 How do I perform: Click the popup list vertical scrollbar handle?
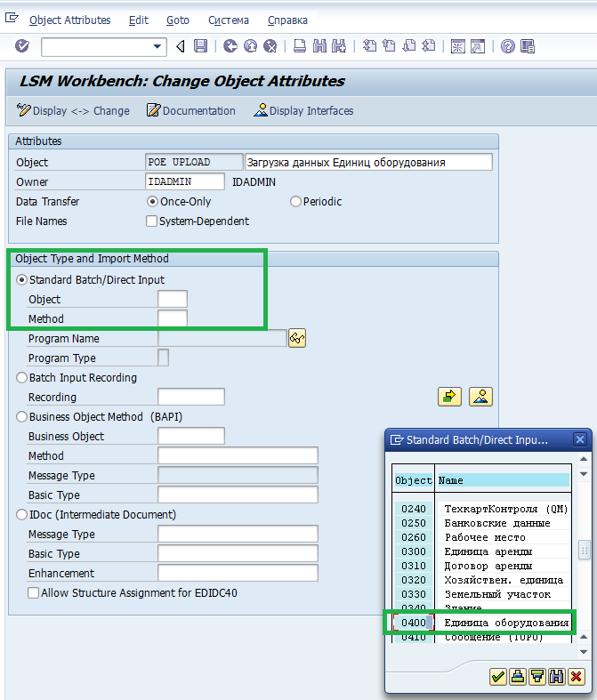[584, 550]
